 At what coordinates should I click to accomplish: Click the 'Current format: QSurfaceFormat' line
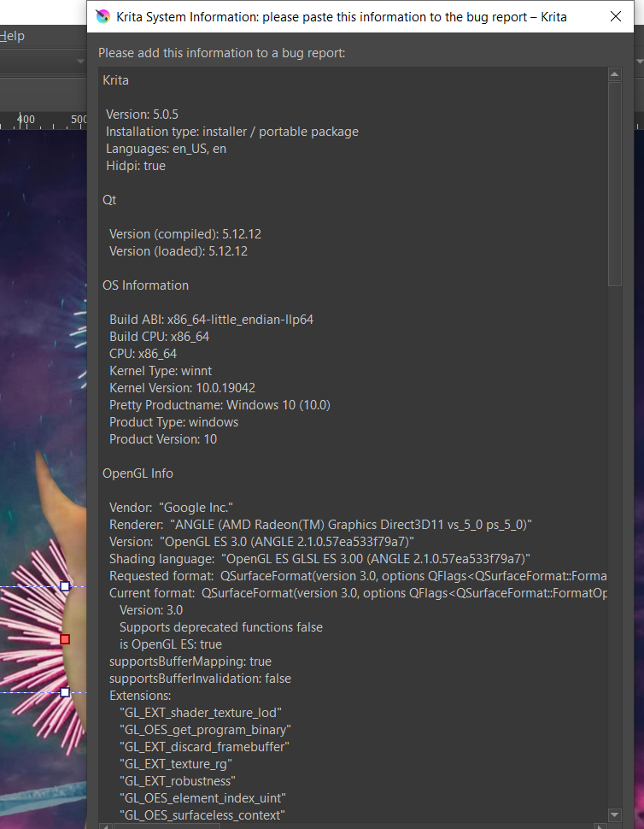[358, 593]
